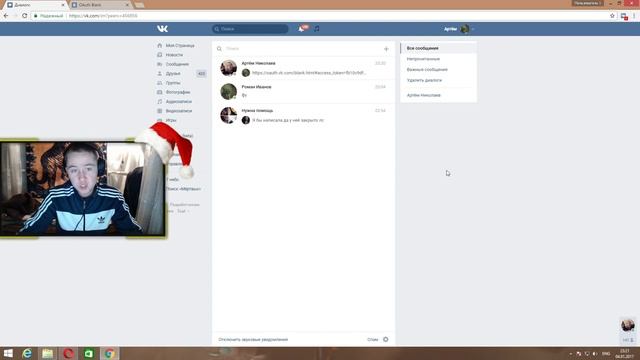Click the extension icon next to bookmark star
Screen dimensions: 640x360
pos(624,16)
